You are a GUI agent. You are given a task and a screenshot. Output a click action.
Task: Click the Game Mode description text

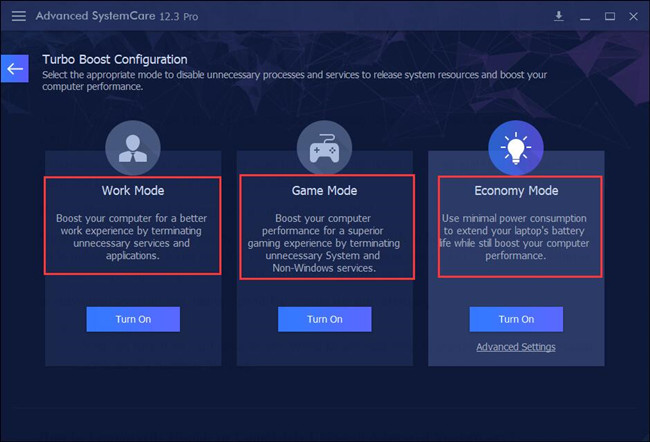click(324, 243)
